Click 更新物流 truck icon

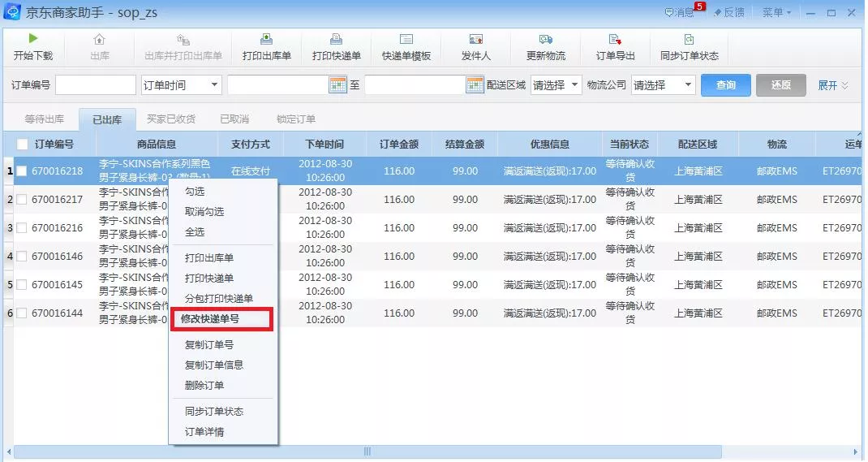point(545,39)
